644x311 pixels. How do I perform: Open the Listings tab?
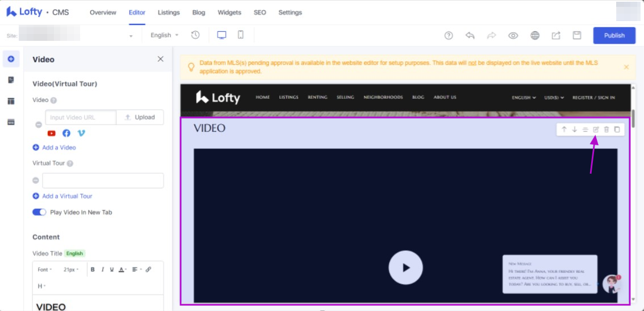168,12
